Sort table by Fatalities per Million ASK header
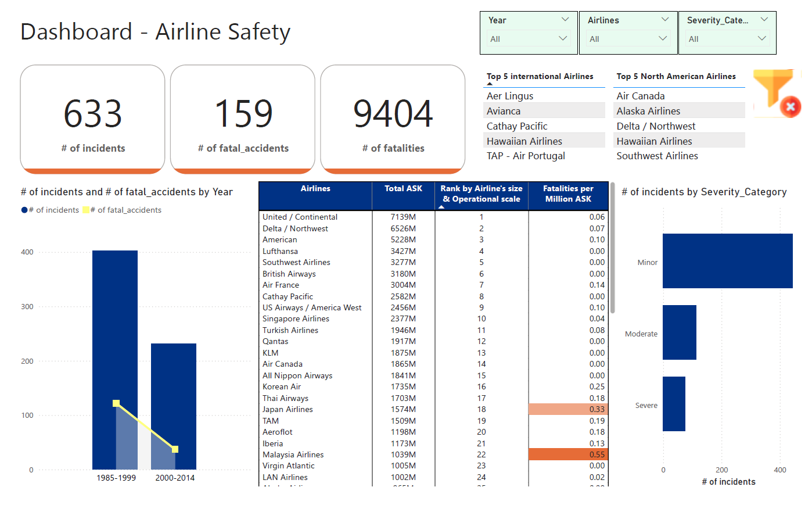This screenshot has width=812, height=512. [567, 194]
